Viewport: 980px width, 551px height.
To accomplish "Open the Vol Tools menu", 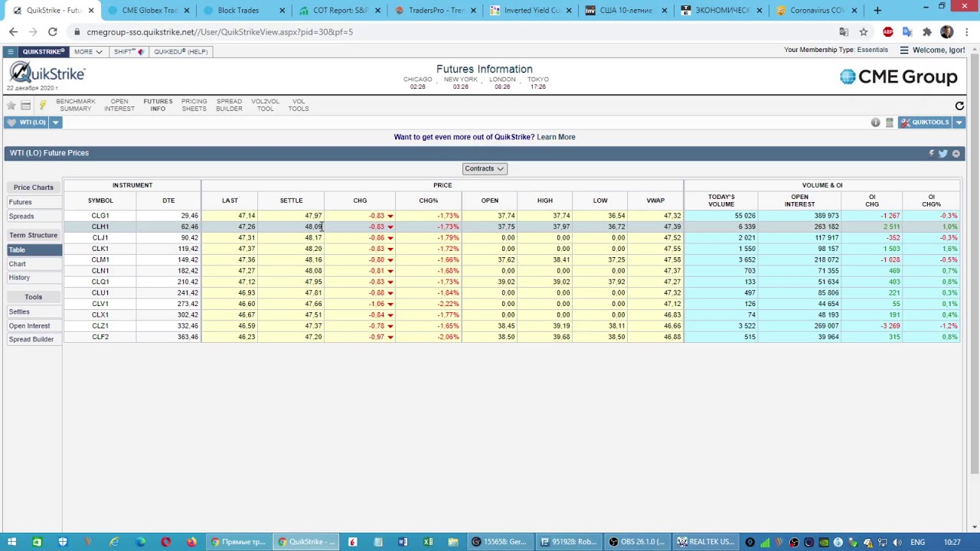I will click(x=299, y=105).
